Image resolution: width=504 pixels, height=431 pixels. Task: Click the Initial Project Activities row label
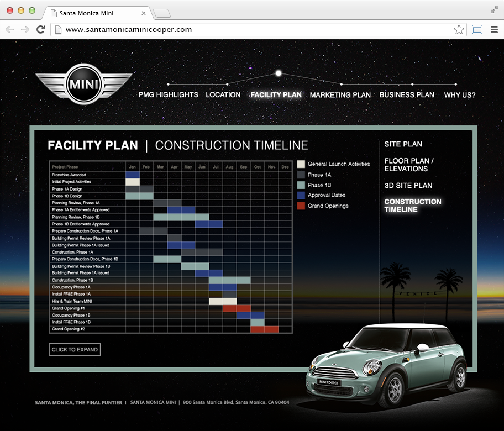tap(71, 182)
